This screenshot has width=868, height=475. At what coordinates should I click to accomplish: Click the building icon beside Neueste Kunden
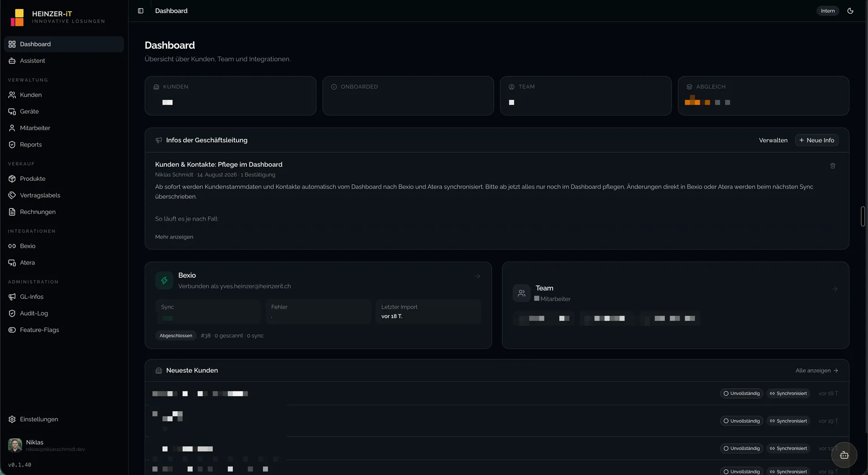tap(159, 371)
